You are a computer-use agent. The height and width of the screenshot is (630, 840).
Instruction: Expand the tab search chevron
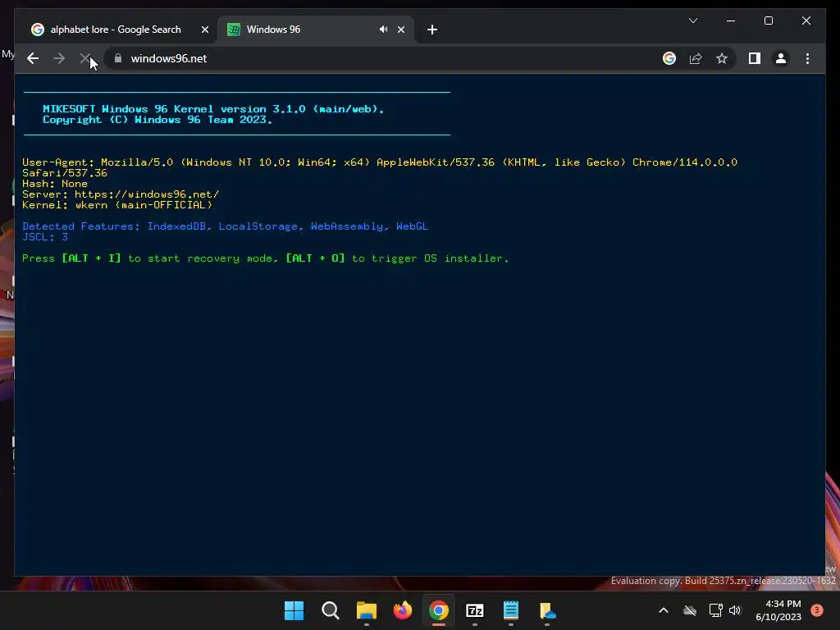692,21
